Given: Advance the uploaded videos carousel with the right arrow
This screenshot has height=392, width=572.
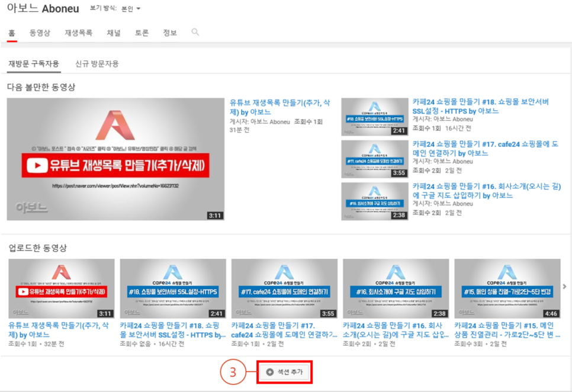Looking at the screenshot, I should tap(565, 287).
